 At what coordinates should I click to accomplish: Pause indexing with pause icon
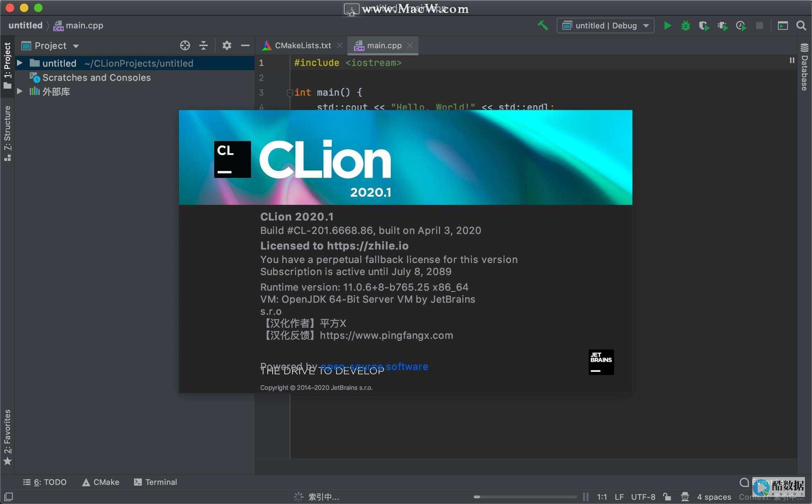[x=585, y=497]
